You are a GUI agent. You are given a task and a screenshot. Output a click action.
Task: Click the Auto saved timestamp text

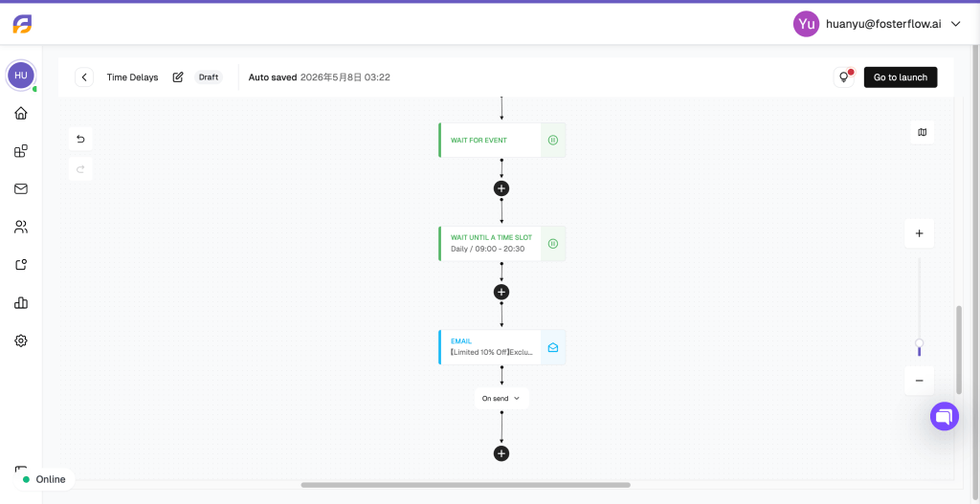pos(320,77)
